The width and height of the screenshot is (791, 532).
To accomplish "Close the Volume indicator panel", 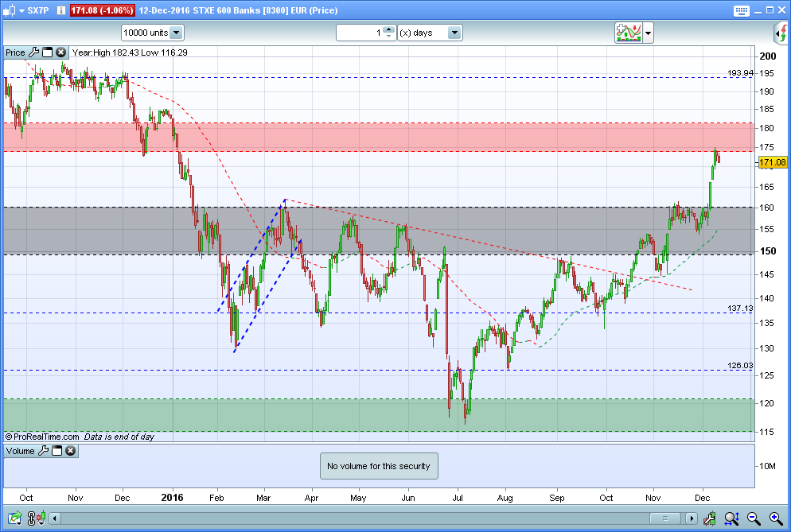I will (70, 451).
